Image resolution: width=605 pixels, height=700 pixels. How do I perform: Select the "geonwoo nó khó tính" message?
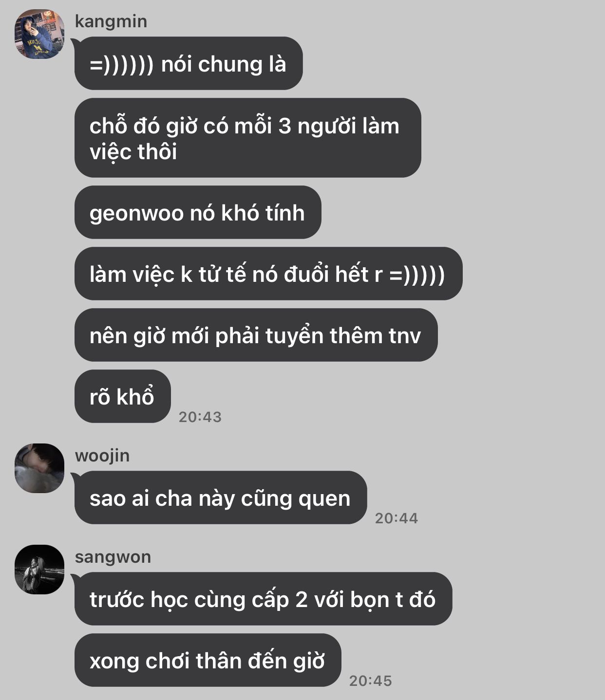tap(198, 212)
